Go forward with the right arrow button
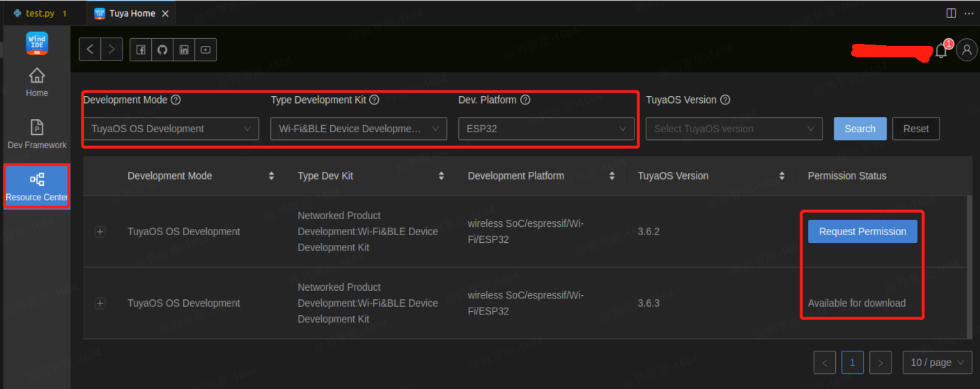This screenshot has height=389, width=980. [111, 49]
